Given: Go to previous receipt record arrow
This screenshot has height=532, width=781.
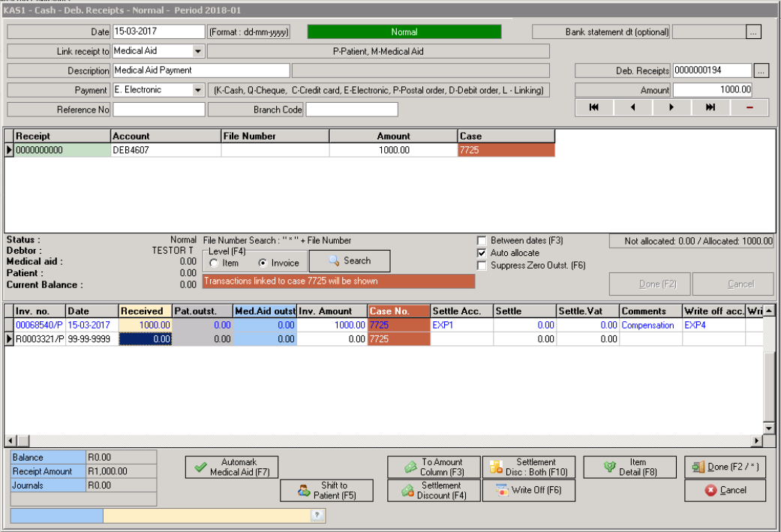Looking at the screenshot, I should pyautogui.click(x=632, y=107).
